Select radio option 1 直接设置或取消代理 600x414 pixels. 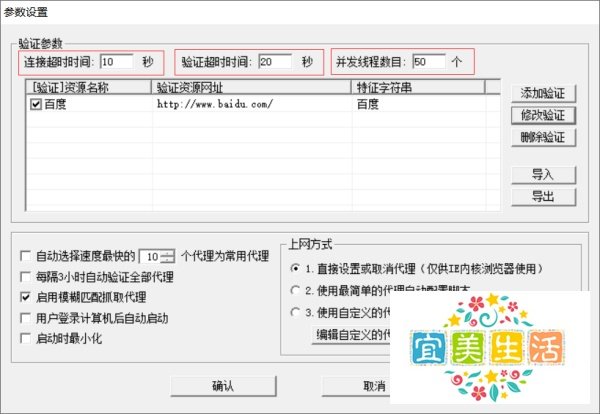point(295,268)
